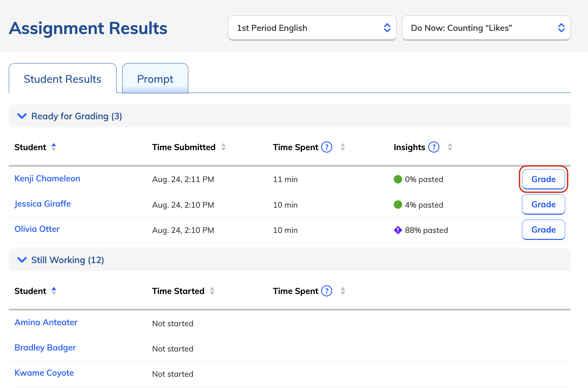Image resolution: width=588 pixels, height=388 pixels.
Task: Open the Time Spent help tooltip
Action: click(x=327, y=147)
